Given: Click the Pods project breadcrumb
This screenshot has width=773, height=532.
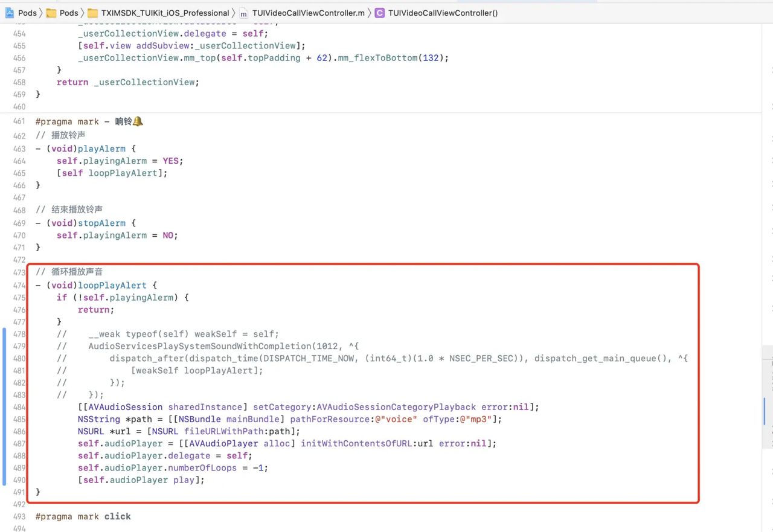Looking at the screenshot, I should (x=22, y=13).
